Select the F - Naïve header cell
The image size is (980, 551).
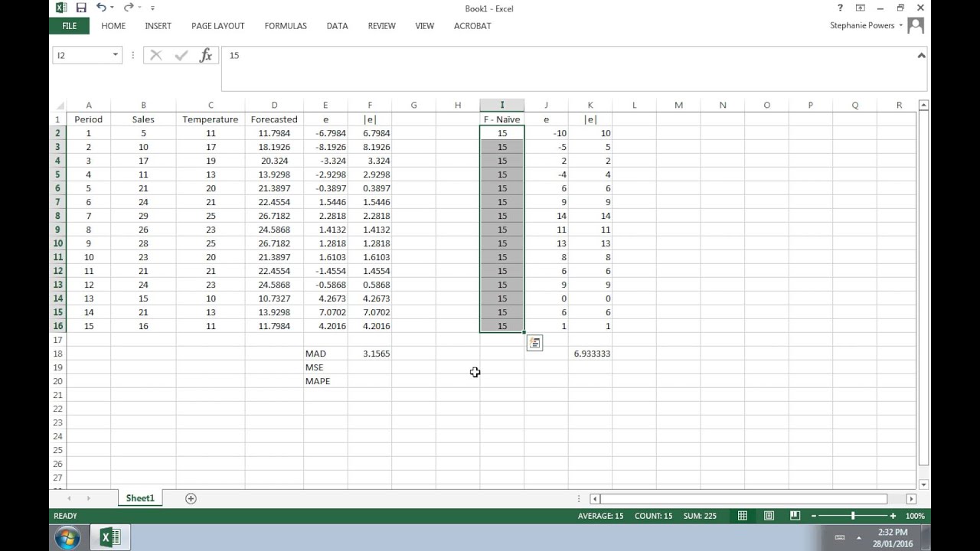click(502, 119)
